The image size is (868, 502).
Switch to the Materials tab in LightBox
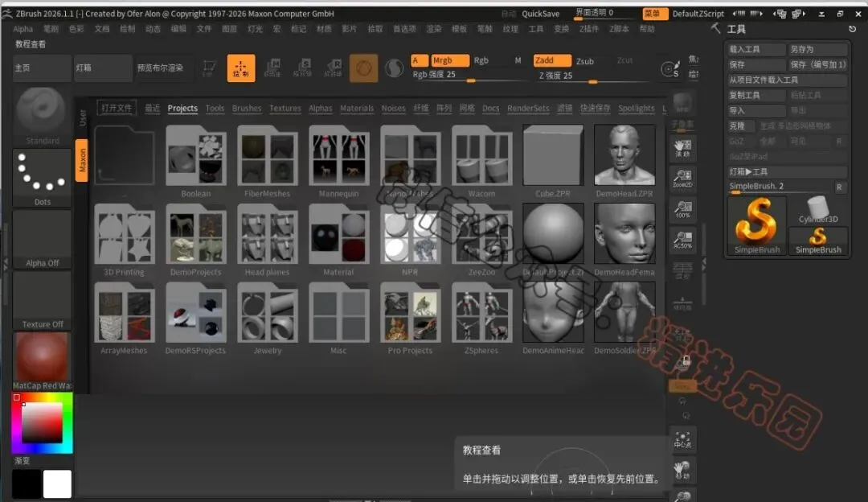(357, 108)
